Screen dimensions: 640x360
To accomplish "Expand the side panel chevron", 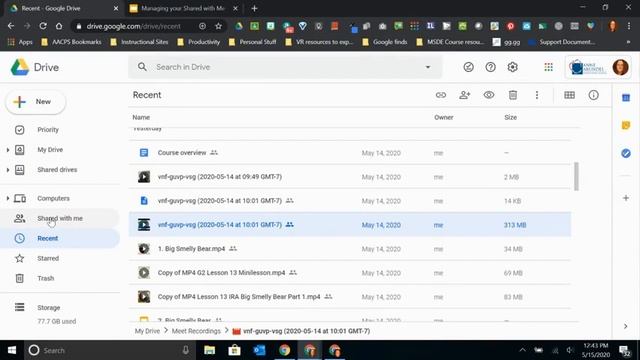I will point(626,326).
